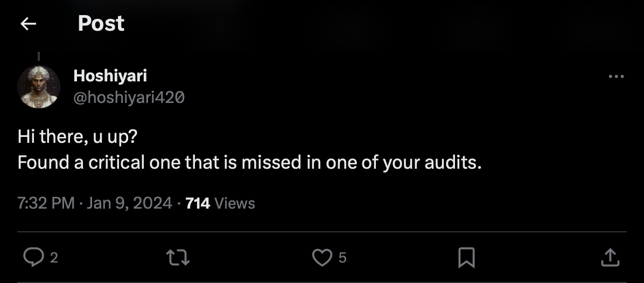This screenshot has height=283, width=644.
Task: Open the three-dot more options menu
Action: [615, 77]
